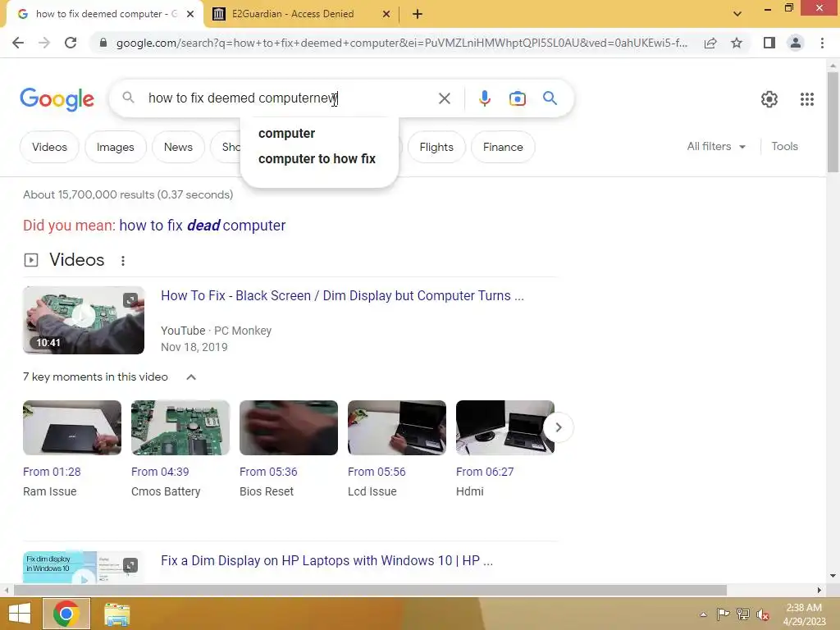Click the muted volume tray icon
This screenshot has height=630, width=840.
point(763,614)
